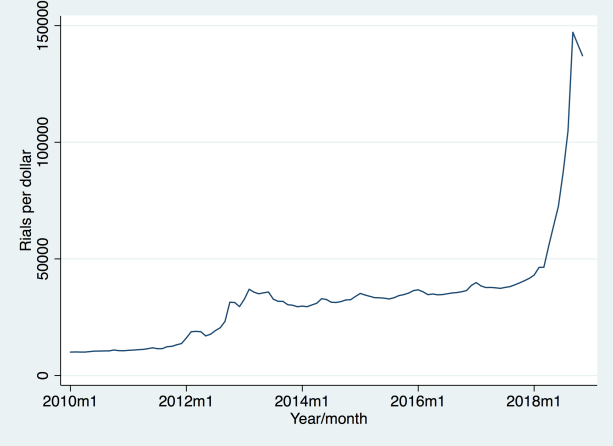Image resolution: width=613 pixels, height=446 pixels.
Task: Click the line's bump in early 2012
Action: (196, 331)
